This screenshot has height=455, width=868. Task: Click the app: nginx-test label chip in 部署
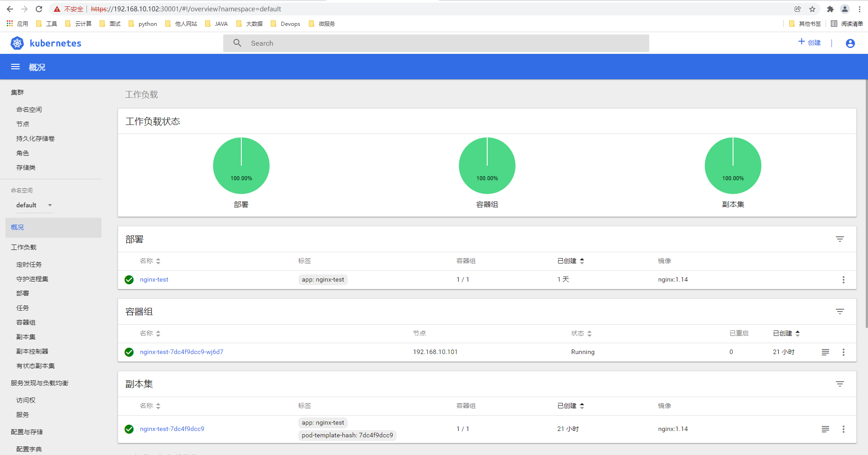(x=323, y=280)
